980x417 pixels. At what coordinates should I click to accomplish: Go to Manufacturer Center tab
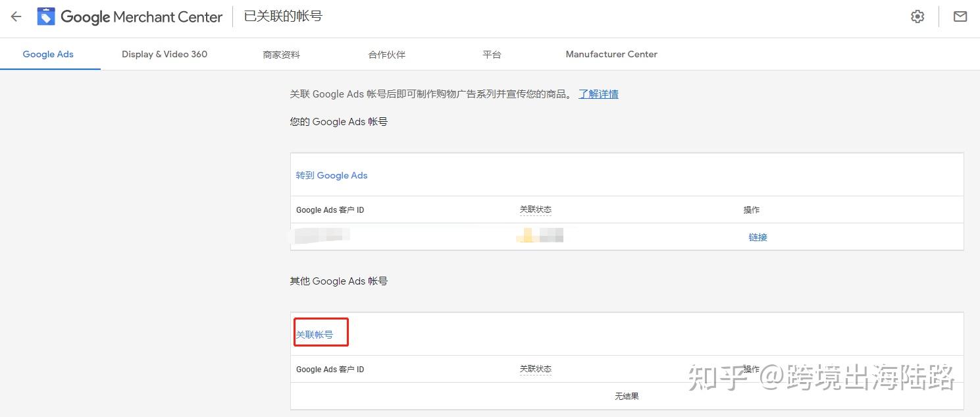pyautogui.click(x=611, y=54)
